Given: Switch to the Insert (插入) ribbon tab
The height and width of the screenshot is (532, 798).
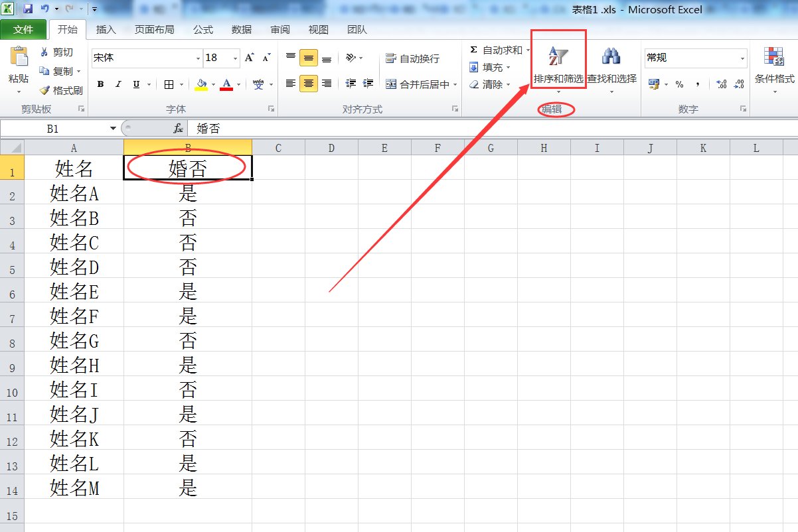Looking at the screenshot, I should click(106, 30).
